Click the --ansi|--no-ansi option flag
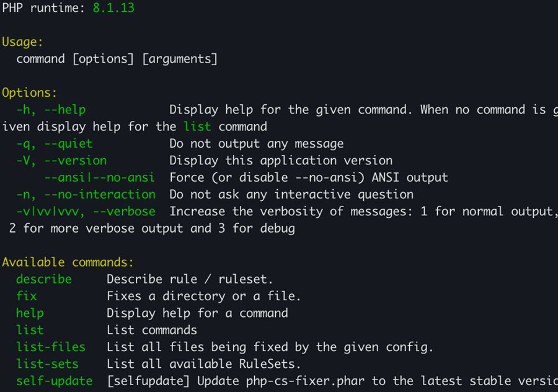558x392 pixels. pyautogui.click(x=100, y=177)
